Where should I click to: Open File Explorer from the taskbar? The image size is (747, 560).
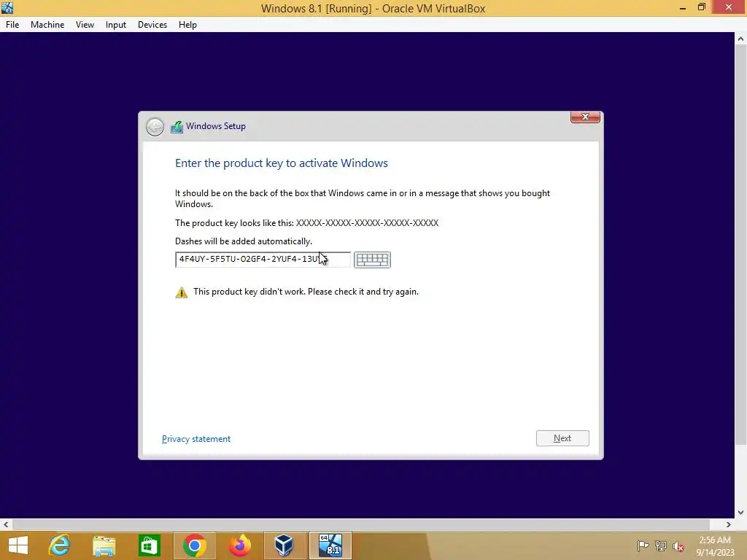pyautogui.click(x=104, y=545)
